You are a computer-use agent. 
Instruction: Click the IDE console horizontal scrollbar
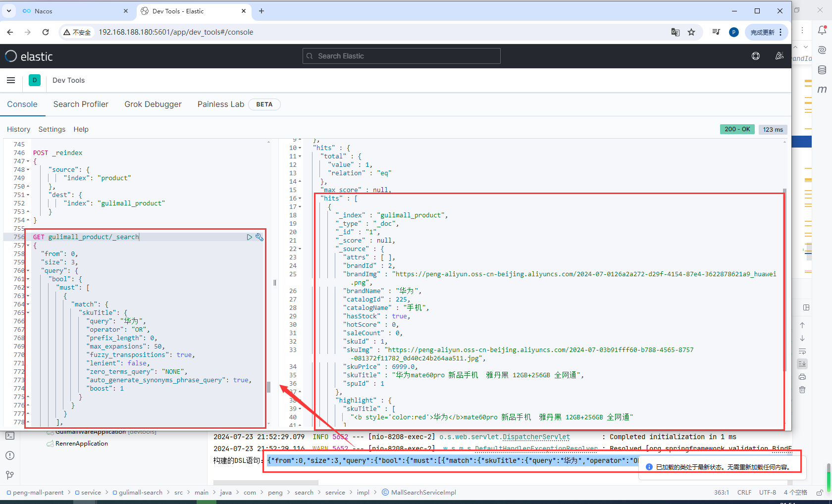(266, 482)
